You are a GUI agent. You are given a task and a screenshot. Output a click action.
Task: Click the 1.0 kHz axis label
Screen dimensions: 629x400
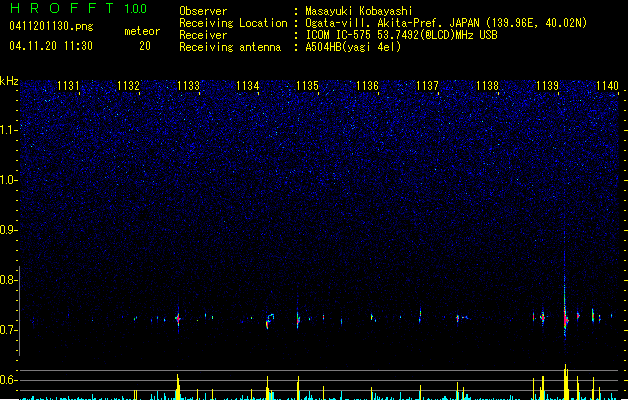click(x=9, y=180)
